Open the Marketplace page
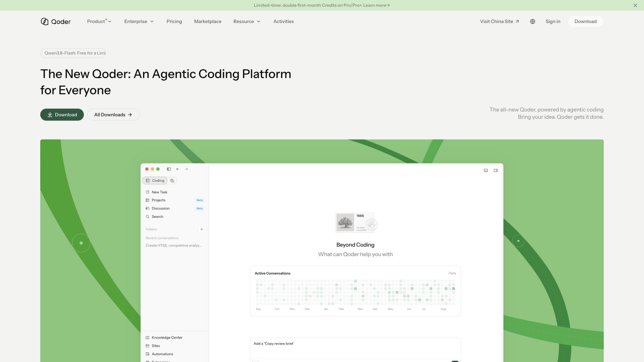644x362 pixels. (x=208, y=21)
